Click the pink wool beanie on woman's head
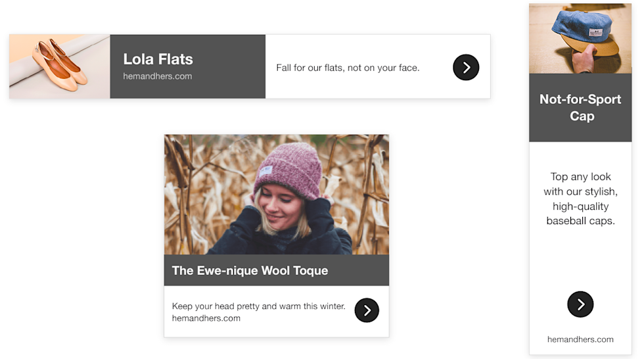 (288, 170)
